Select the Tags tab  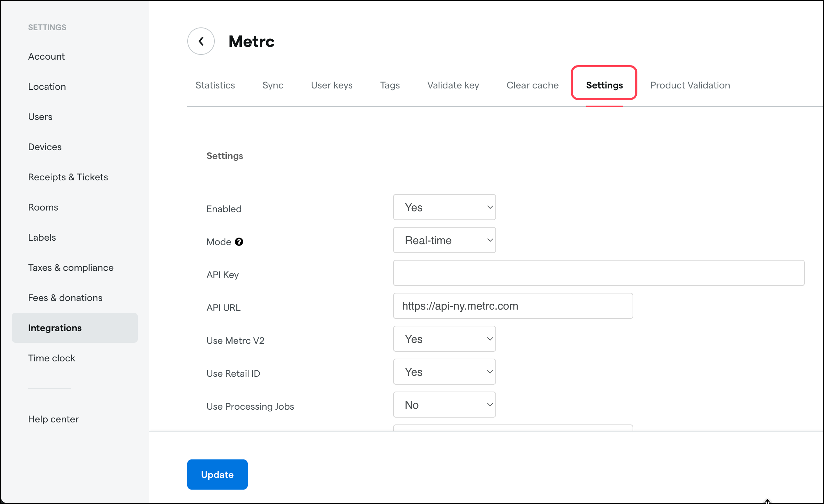(390, 85)
